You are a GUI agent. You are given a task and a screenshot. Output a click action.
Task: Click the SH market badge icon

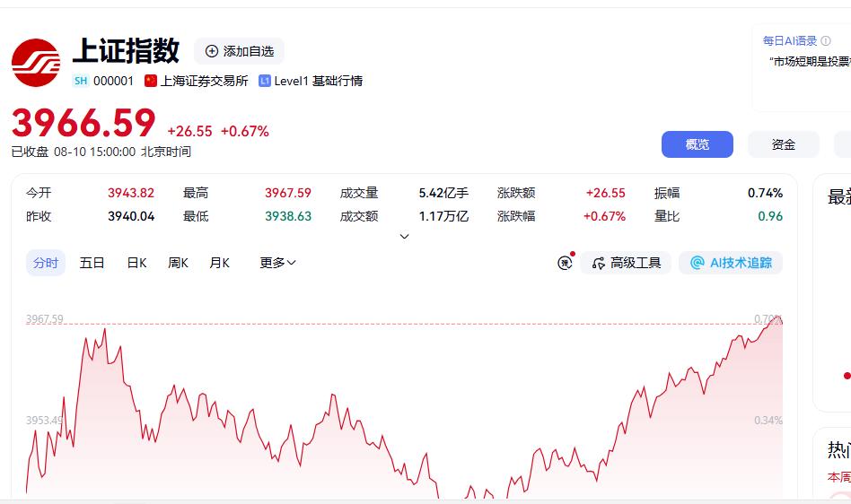tap(81, 81)
